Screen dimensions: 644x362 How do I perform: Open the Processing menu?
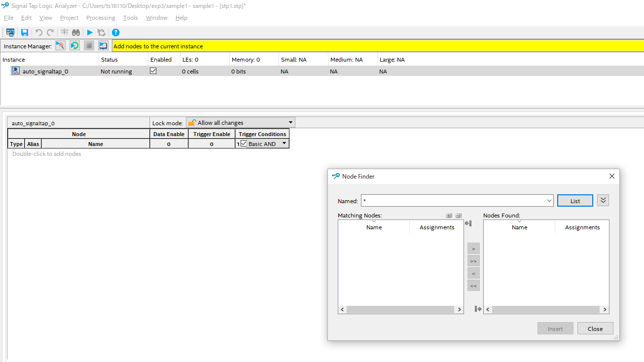[101, 18]
